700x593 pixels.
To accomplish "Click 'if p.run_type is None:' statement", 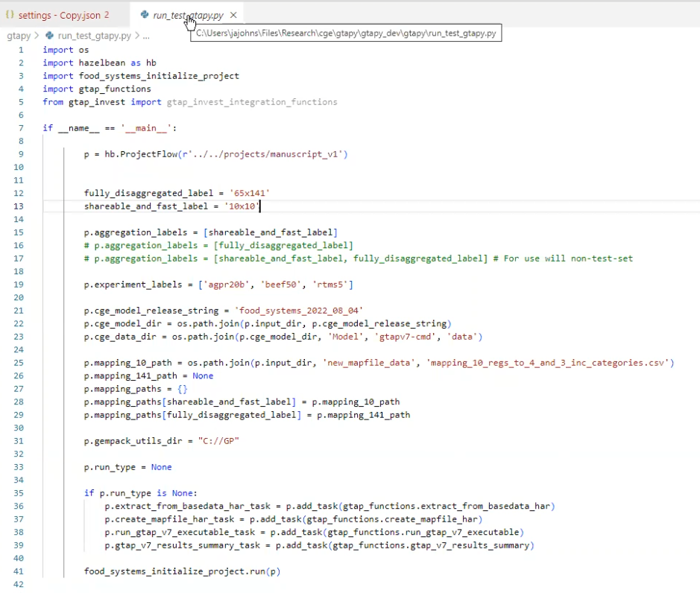I will [141, 493].
